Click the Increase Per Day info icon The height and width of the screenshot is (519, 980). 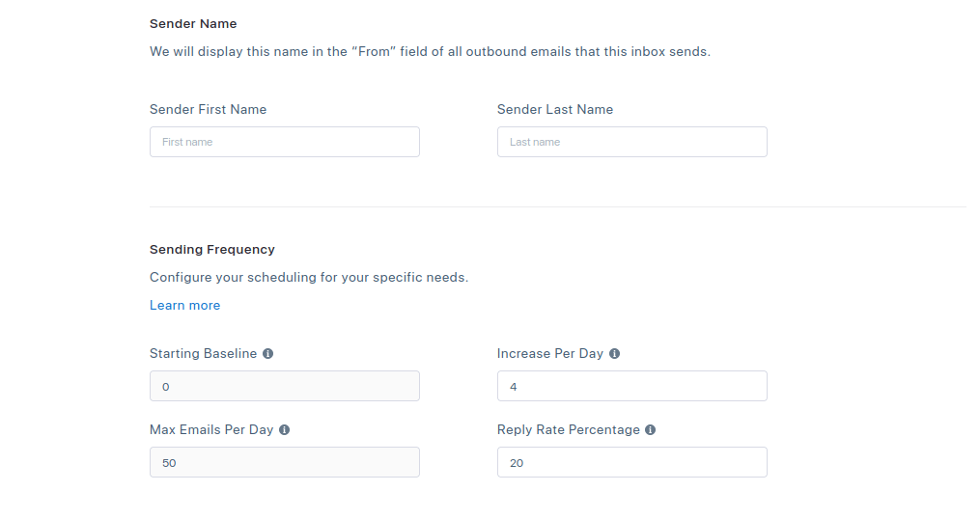[615, 354]
